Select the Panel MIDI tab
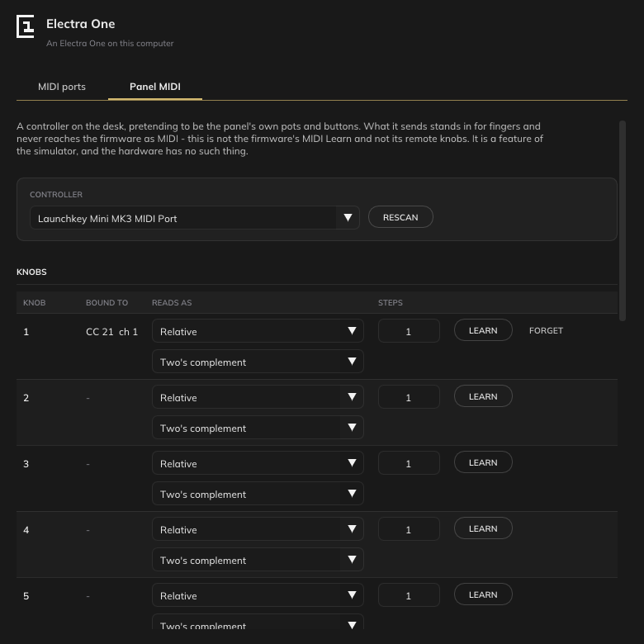This screenshot has width=644, height=644. pos(155,87)
